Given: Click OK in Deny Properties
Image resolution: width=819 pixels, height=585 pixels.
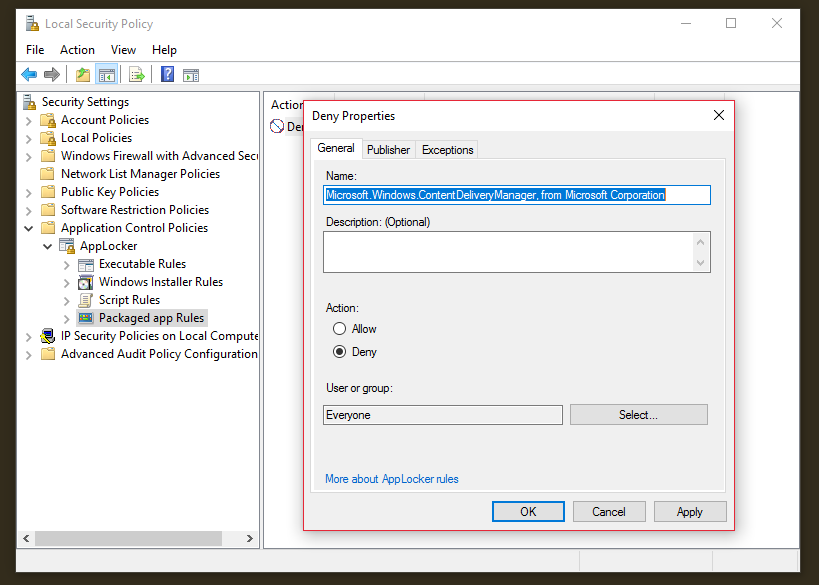Looking at the screenshot, I should coord(528,511).
